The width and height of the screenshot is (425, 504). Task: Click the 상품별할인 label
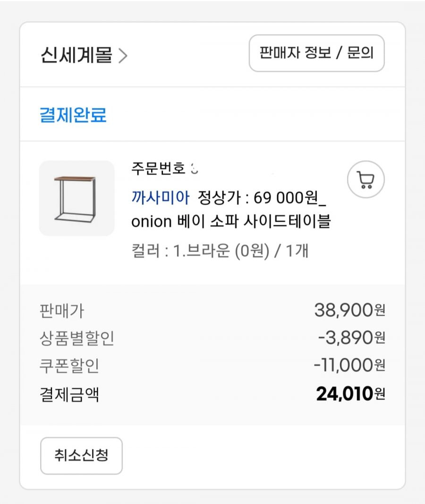[77, 338]
